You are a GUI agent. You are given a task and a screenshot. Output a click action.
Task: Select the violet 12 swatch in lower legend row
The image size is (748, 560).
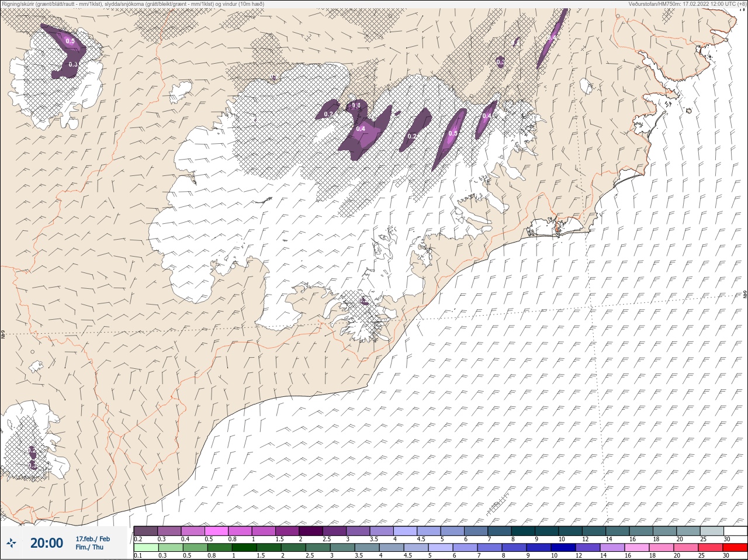point(587,548)
